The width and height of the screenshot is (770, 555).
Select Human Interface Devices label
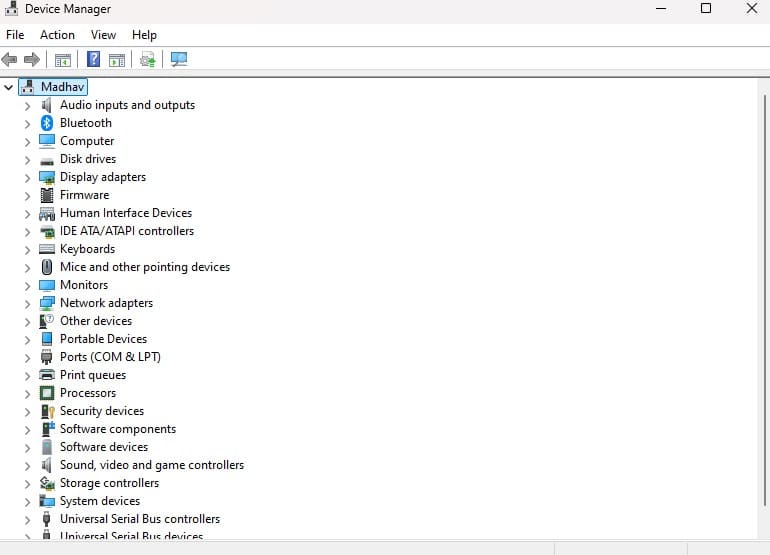(x=126, y=213)
